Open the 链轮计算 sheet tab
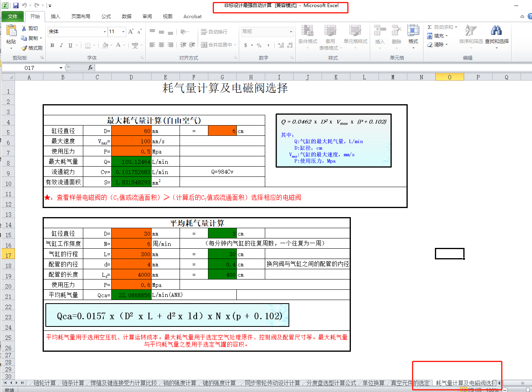Image resolution: width=532 pixels, height=392 pixels. [45, 383]
